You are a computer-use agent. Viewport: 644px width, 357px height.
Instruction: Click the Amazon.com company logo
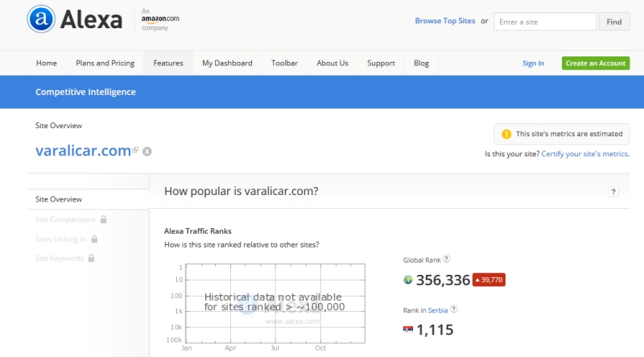point(160,19)
